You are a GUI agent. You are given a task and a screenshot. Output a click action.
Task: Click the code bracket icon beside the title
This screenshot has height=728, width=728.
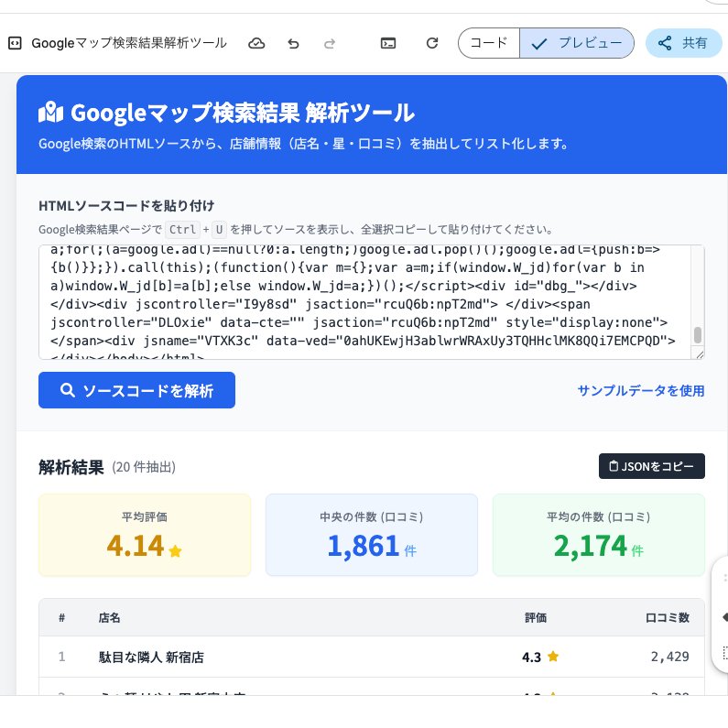(15, 43)
